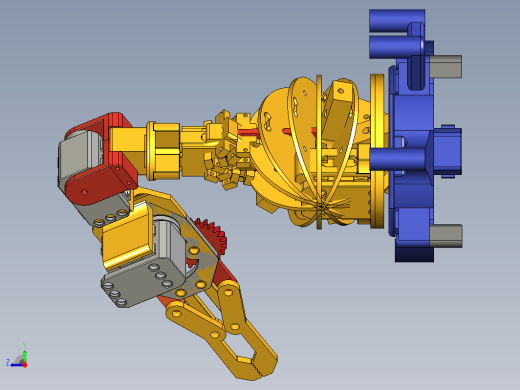Image resolution: width=520 pixels, height=390 pixels.
Task: Pick the upper gray peg on blue base
Action: pos(446,66)
